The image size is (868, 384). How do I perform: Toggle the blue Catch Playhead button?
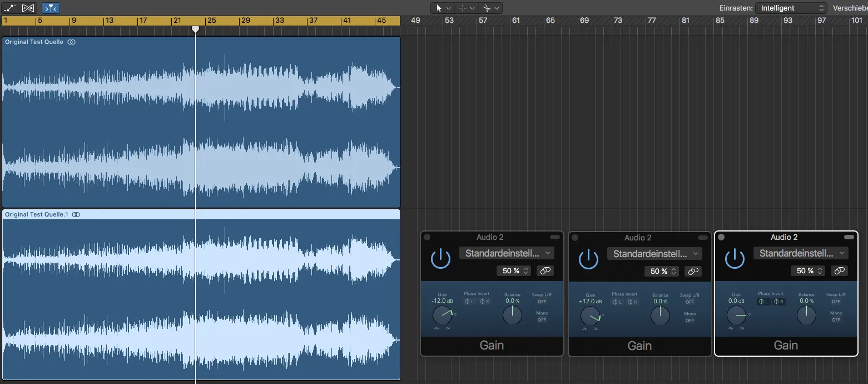[51, 8]
